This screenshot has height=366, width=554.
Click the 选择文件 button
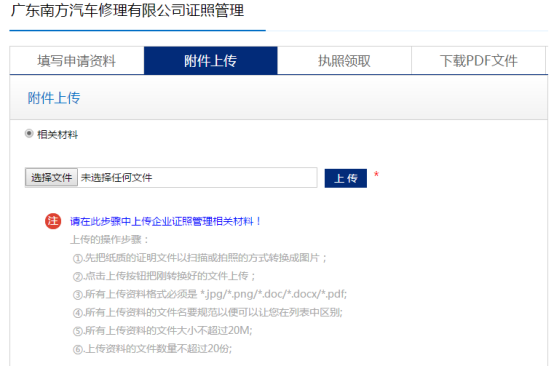(51, 177)
